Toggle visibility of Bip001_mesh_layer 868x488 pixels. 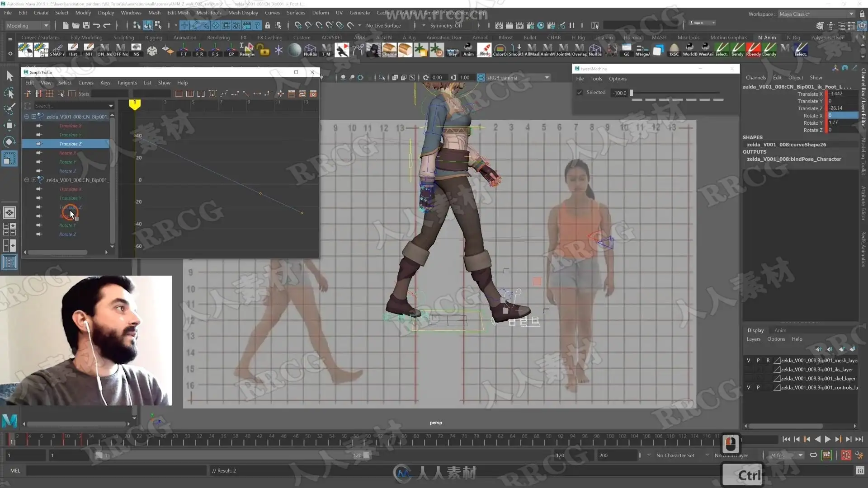(x=749, y=361)
